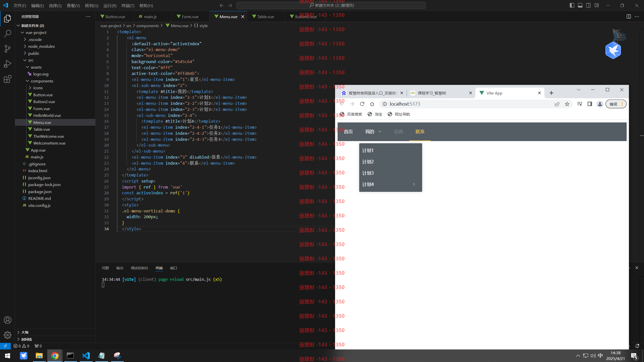Click 联系 in the web page menu
This screenshot has width=644, height=362.
point(420,132)
